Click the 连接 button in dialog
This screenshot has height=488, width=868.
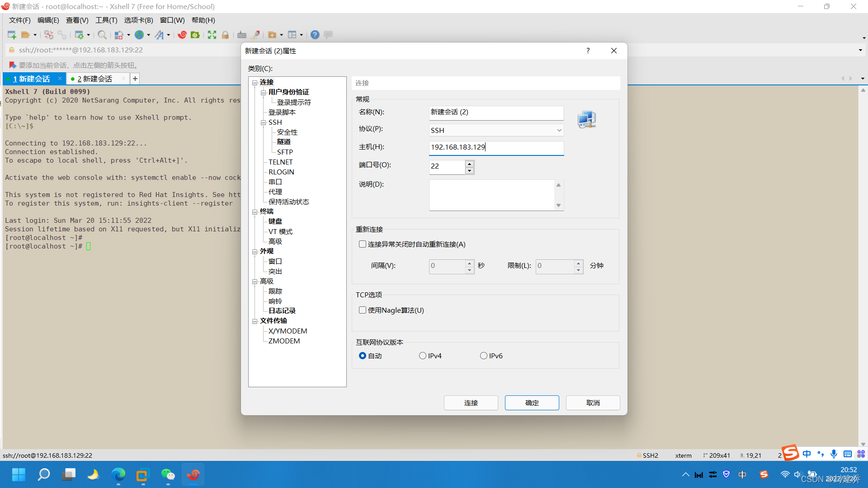pos(471,403)
